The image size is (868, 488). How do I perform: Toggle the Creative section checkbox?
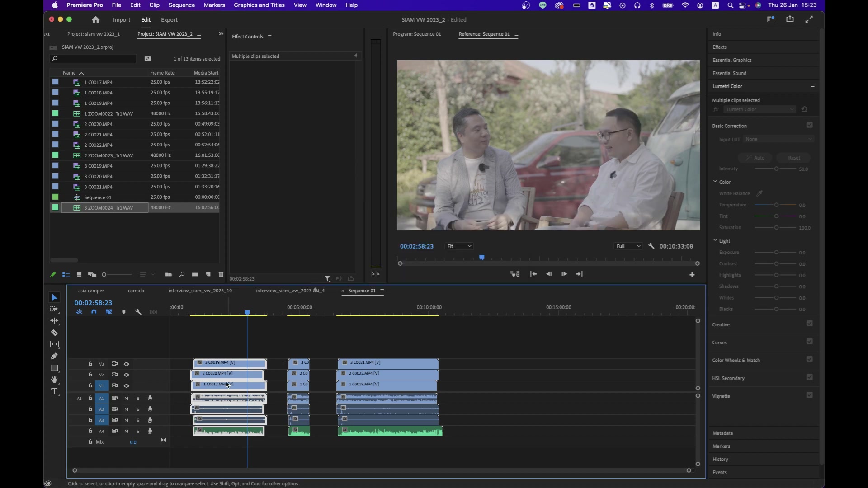(810, 324)
